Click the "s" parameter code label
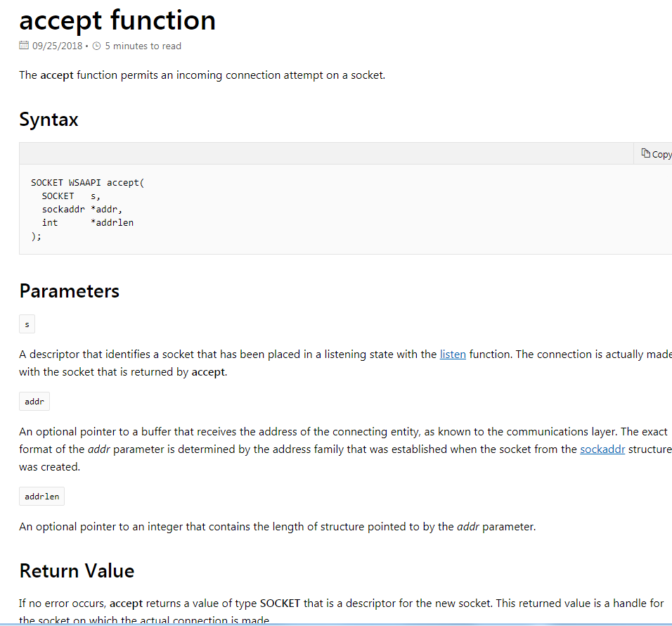672x626 pixels. pos(27,324)
